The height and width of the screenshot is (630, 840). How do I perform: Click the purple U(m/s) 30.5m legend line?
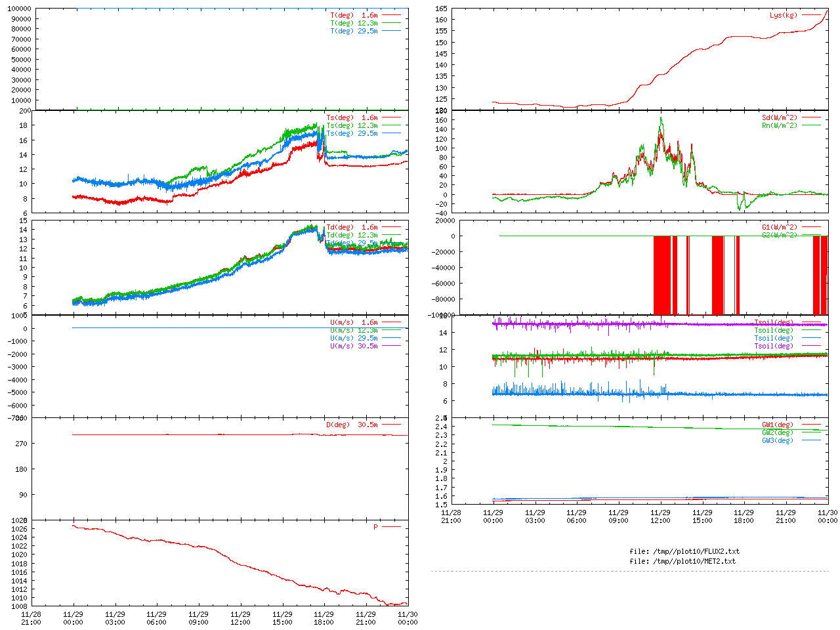pyautogui.click(x=391, y=346)
